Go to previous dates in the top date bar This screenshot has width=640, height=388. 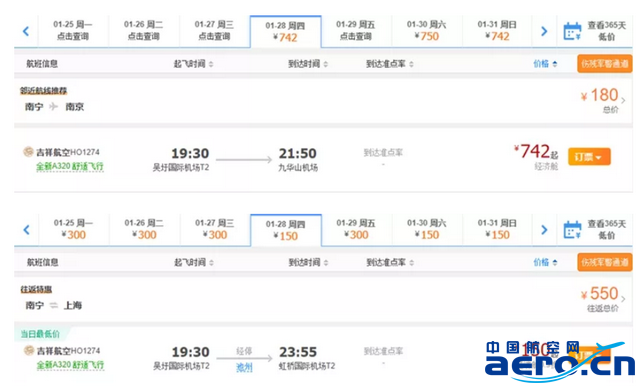[26, 31]
